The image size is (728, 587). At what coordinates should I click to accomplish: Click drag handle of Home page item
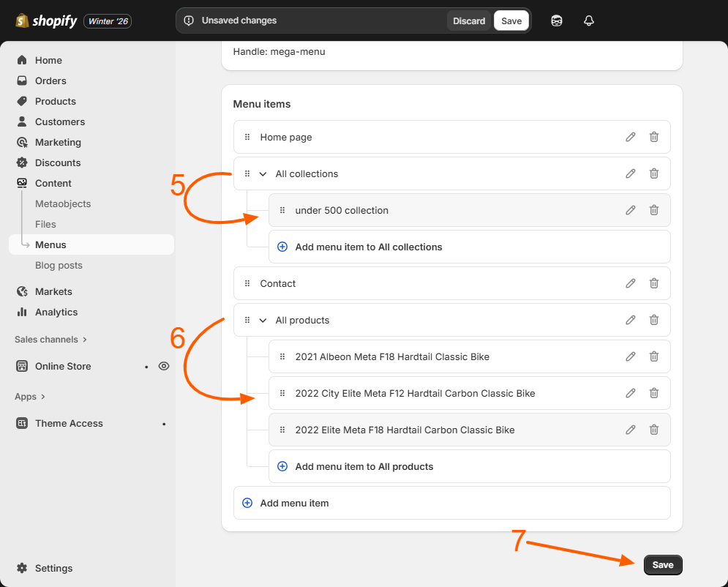[247, 137]
